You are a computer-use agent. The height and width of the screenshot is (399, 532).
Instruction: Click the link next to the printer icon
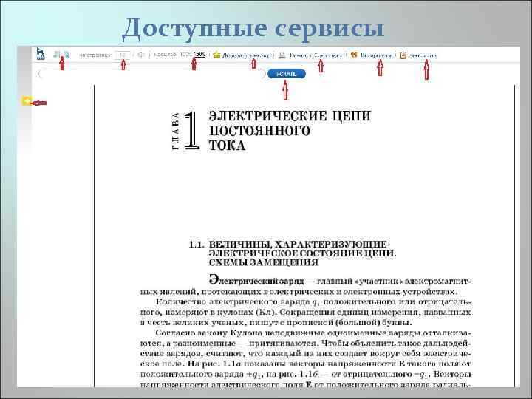[x=316, y=55]
